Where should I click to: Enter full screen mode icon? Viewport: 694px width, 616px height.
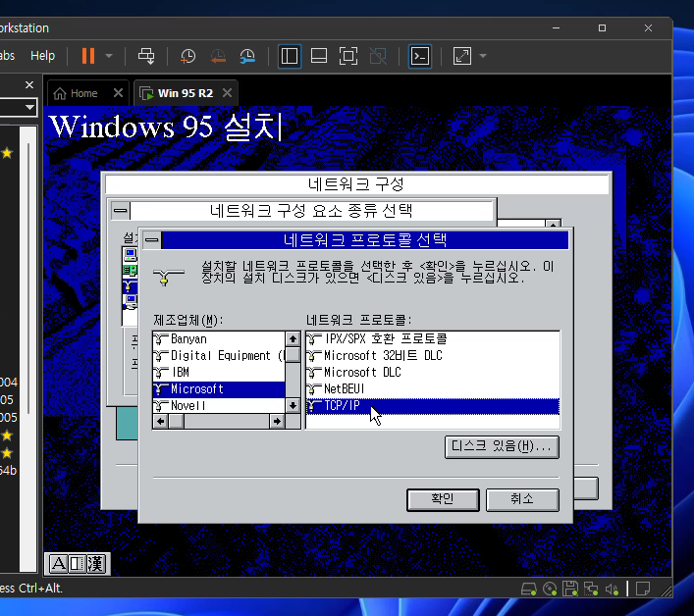coord(348,56)
